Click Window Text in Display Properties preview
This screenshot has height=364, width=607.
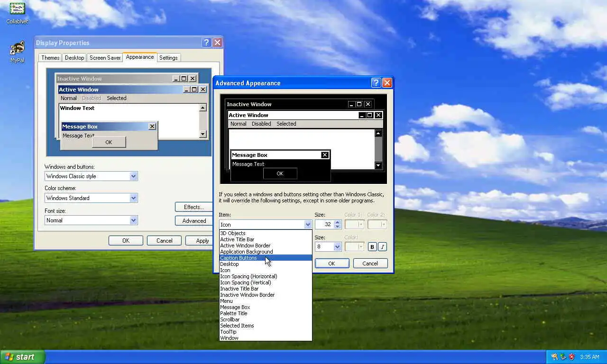point(77,108)
